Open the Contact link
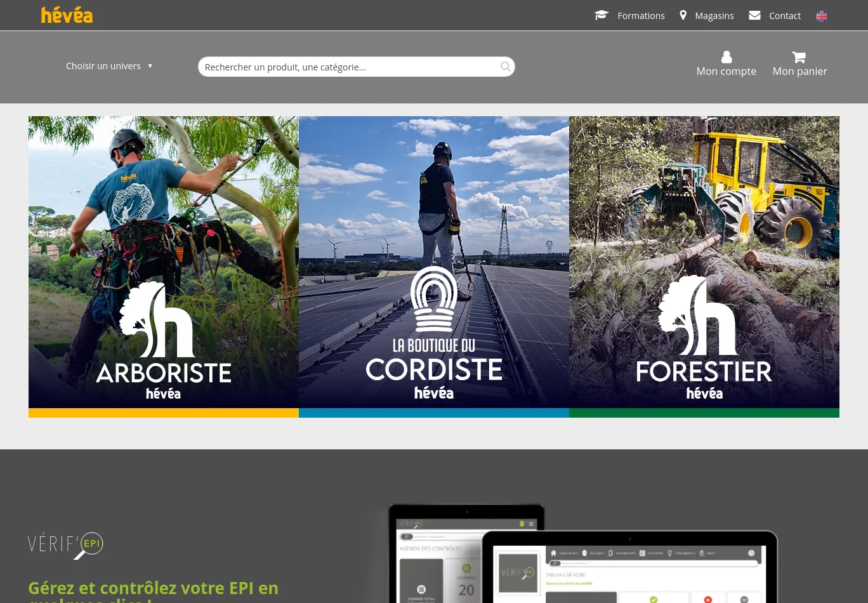The height and width of the screenshot is (603, 868). (x=785, y=16)
